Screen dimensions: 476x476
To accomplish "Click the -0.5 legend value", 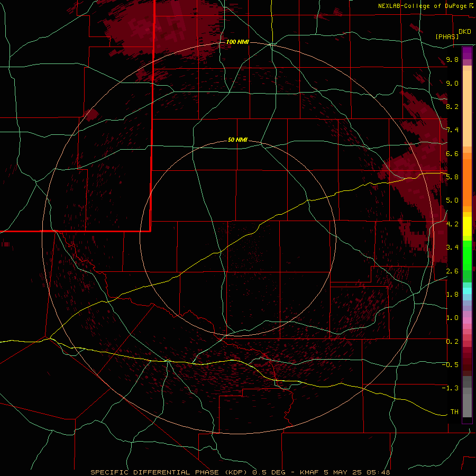I will [x=450, y=365].
